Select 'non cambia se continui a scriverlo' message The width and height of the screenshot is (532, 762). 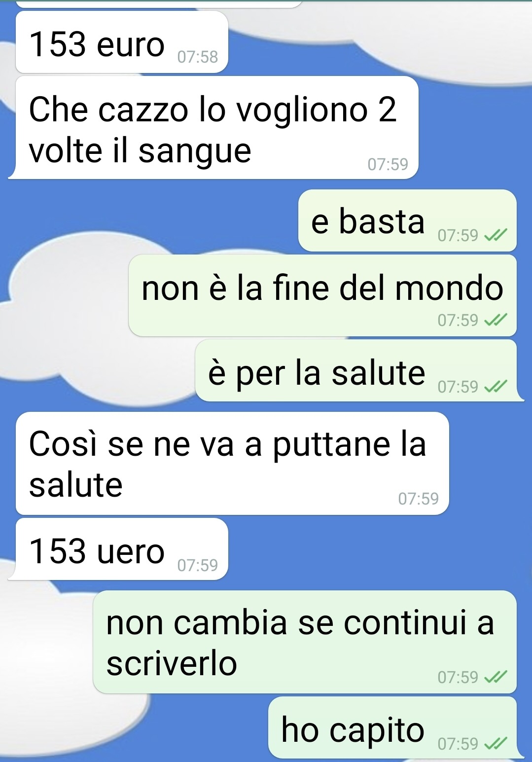305,642
